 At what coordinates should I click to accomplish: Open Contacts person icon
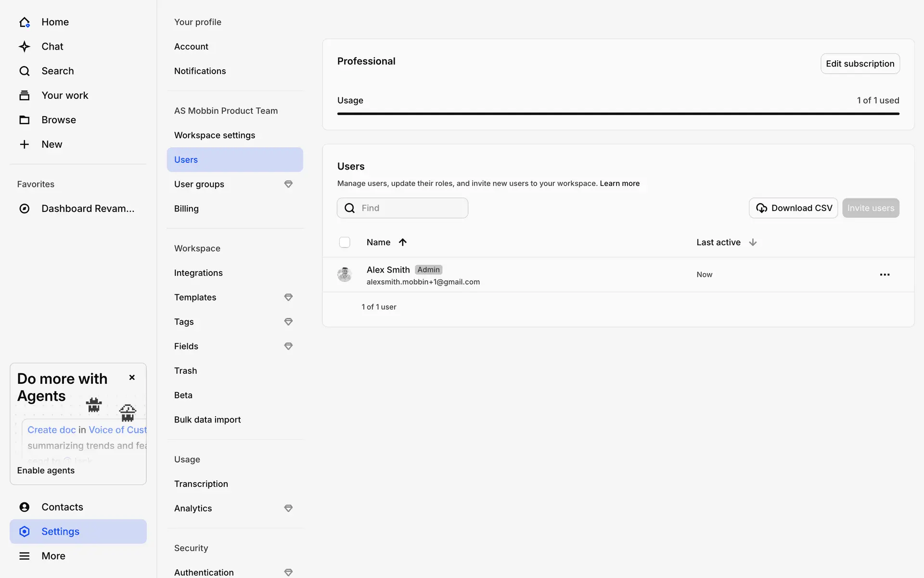[x=25, y=507]
